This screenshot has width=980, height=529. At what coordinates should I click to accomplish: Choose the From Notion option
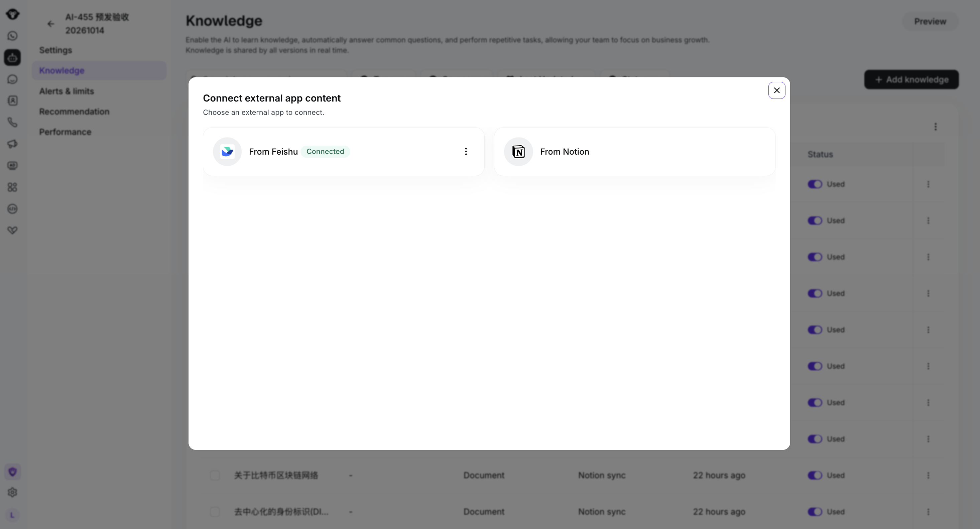pyautogui.click(x=635, y=152)
